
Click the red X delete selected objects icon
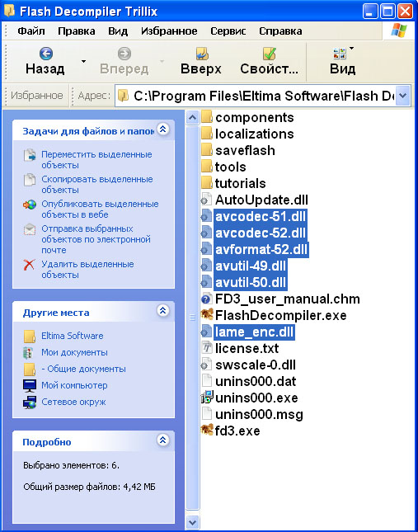click(x=29, y=264)
